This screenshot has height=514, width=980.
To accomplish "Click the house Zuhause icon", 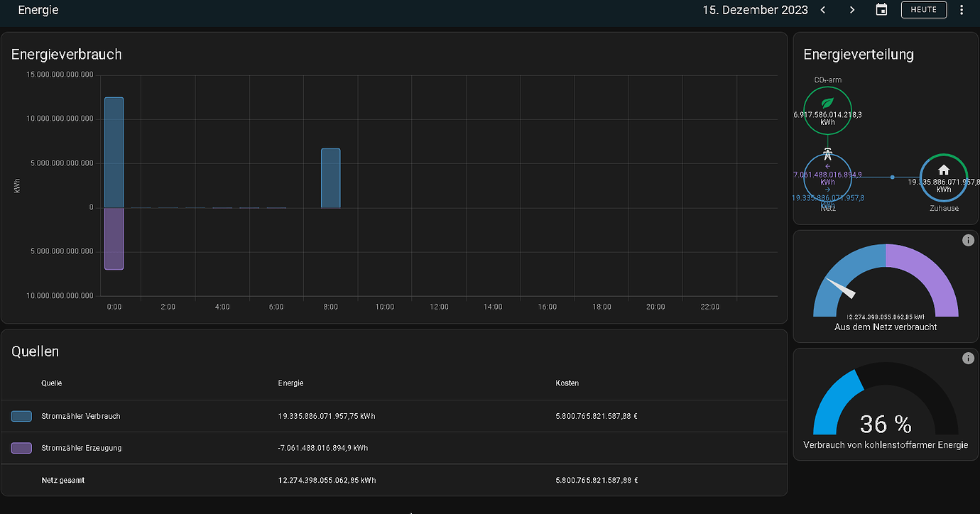I will [943, 170].
